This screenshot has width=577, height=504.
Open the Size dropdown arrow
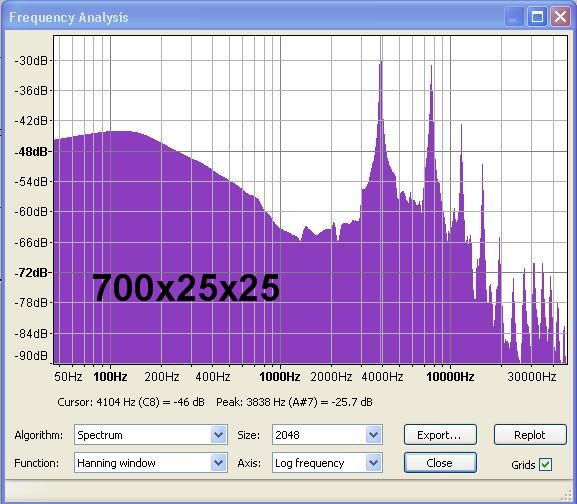374,435
